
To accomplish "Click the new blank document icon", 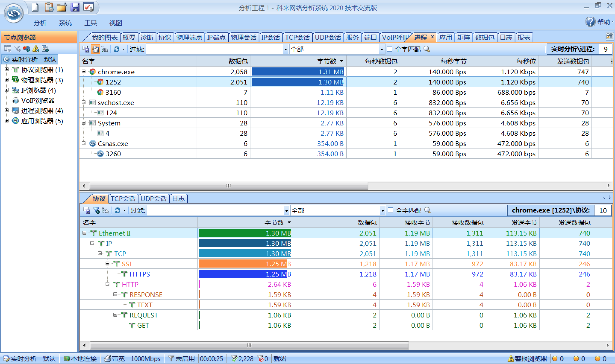I will tap(35, 7).
